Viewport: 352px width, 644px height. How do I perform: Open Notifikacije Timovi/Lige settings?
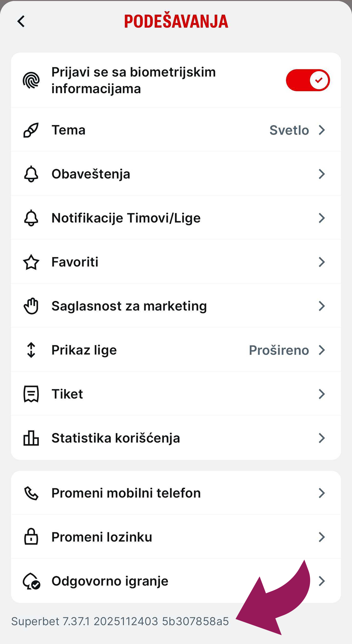coord(176,218)
